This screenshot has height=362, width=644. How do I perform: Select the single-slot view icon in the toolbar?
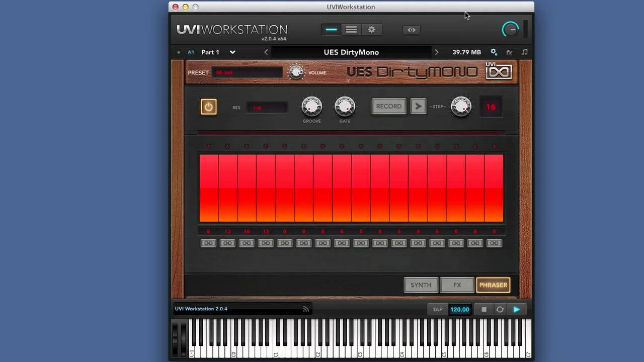point(331,30)
